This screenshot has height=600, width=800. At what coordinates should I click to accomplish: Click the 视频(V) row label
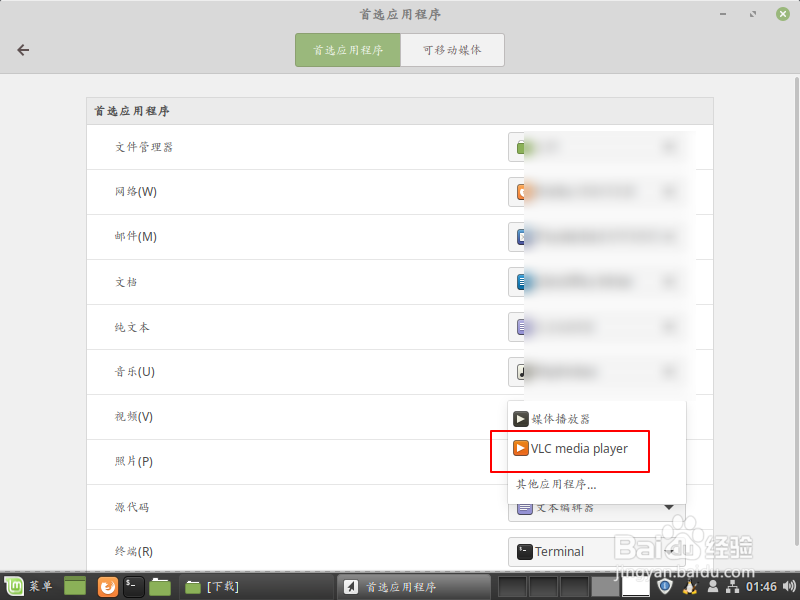pyautogui.click(x=134, y=417)
